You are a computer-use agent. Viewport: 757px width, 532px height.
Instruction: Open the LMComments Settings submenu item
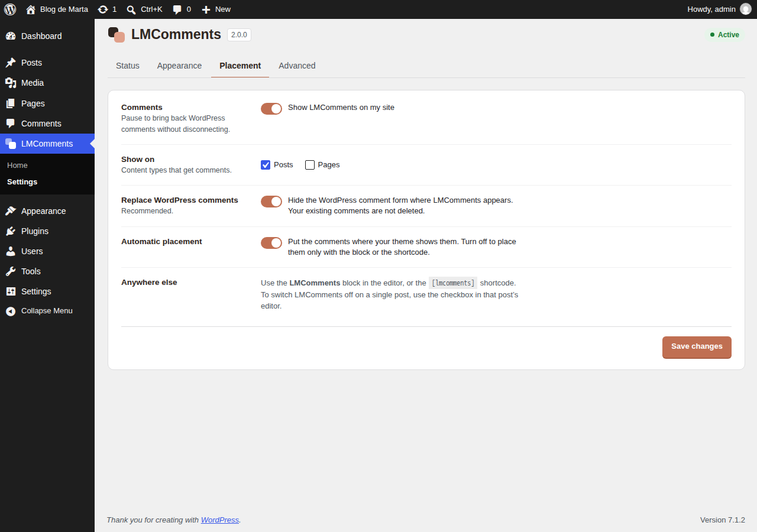(x=22, y=182)
